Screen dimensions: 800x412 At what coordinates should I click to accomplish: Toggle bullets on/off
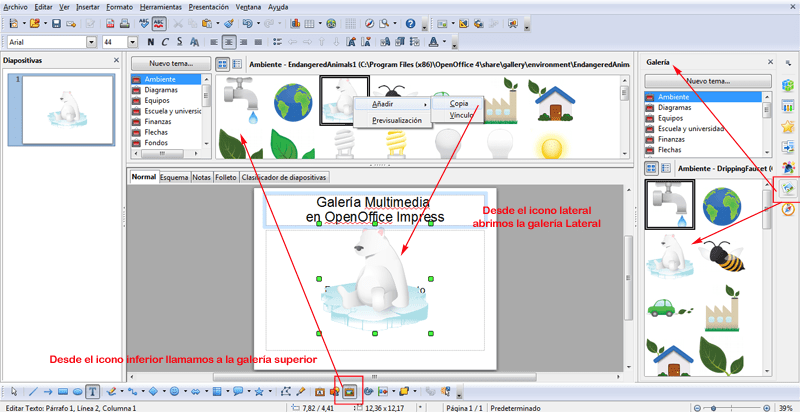(277, 42)
